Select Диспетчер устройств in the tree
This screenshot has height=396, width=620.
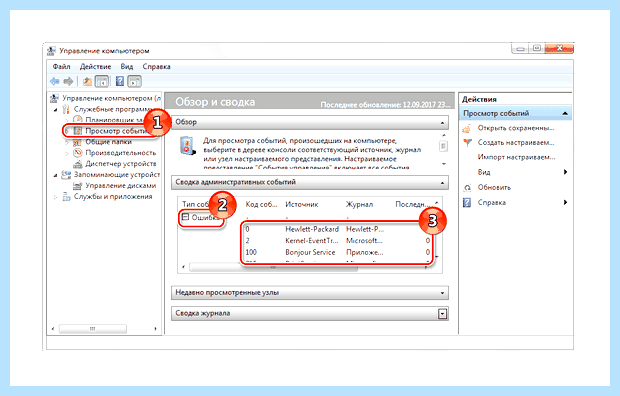coord(121,164)
